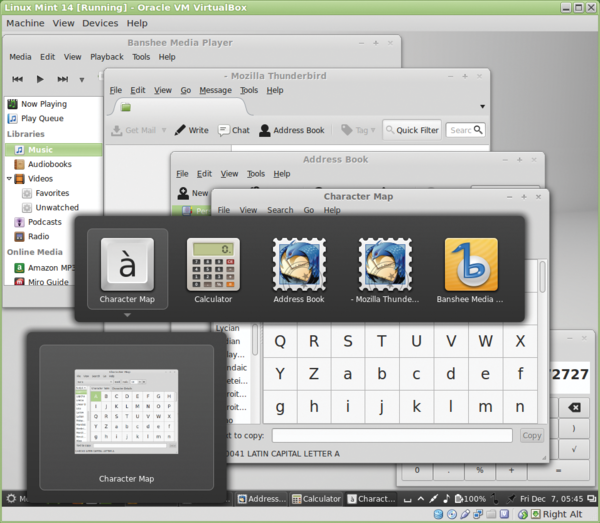Expand the Thunderbird tab list dropdown arrow

point(481,106)
